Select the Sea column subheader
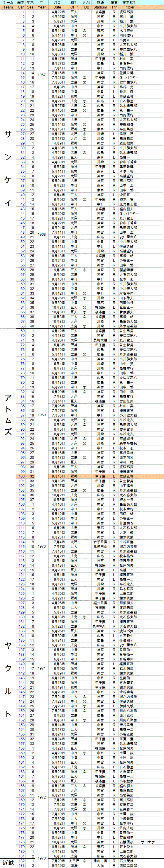 (x=31, y=7)
